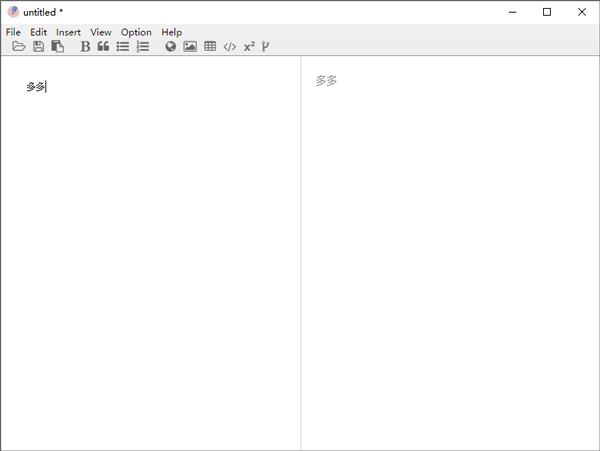Image resolution: width=600 pixels, height=451 pixels.
Task: Click the branch diagram toolbar icon
Action: 265,46
